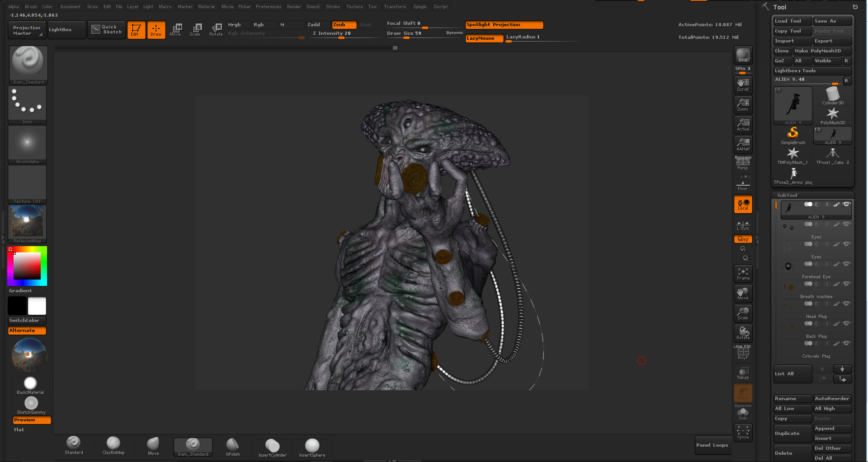The image size is (868, 462).
Task: Choose the InsertCylinder brush
Action: [x=273, y=448]
